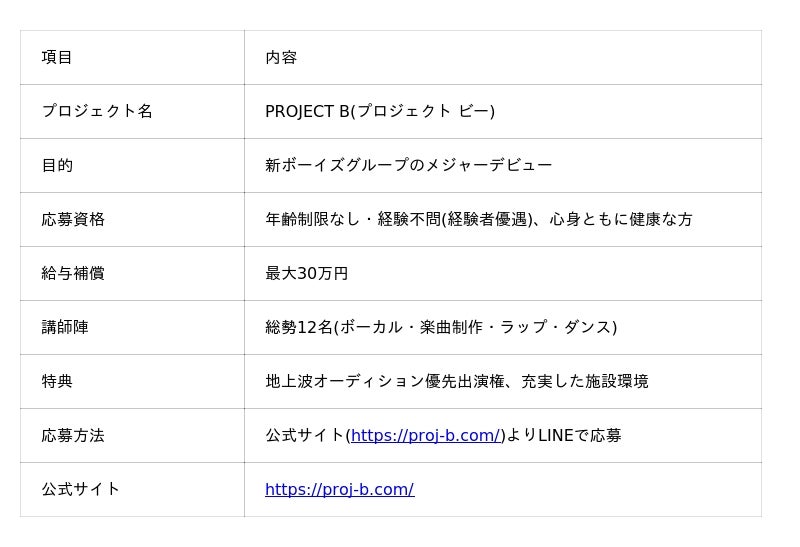Click the 新ボーイズグループのメジャーデビュー text
The image size is (800, 547).
408,166
